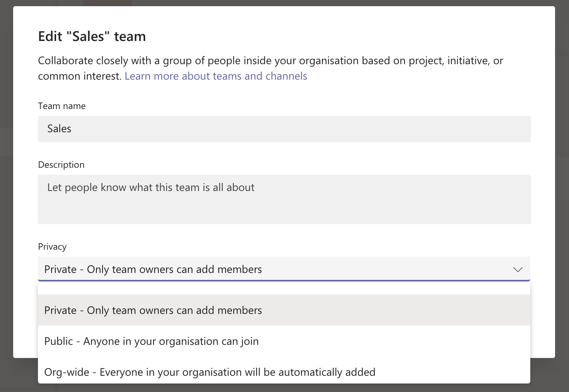The image size is (569, 392).
Task: Click the 'Privacy' field label
Action: tap(52, 247)
